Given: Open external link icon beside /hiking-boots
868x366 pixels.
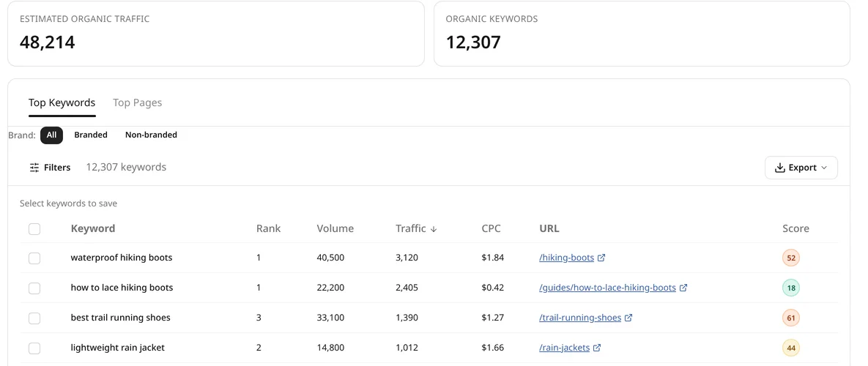Looking at the screenshot, I should tap(601, 258).
